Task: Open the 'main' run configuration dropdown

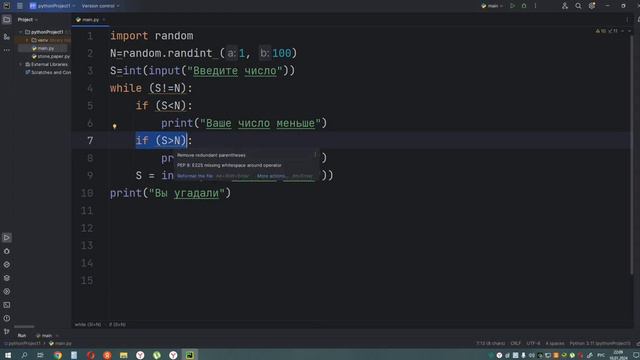Action: (x=492, y=6)
